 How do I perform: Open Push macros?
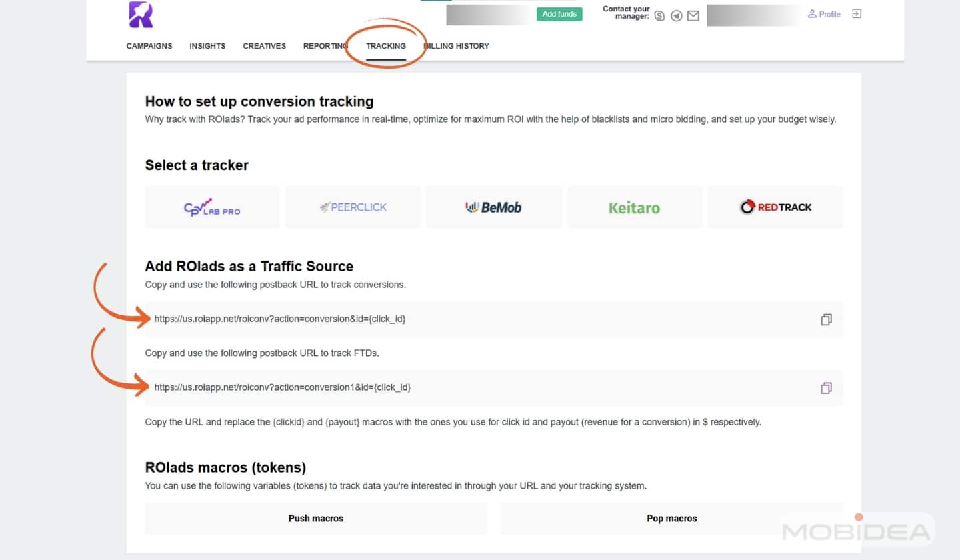[x=315, y=518]
